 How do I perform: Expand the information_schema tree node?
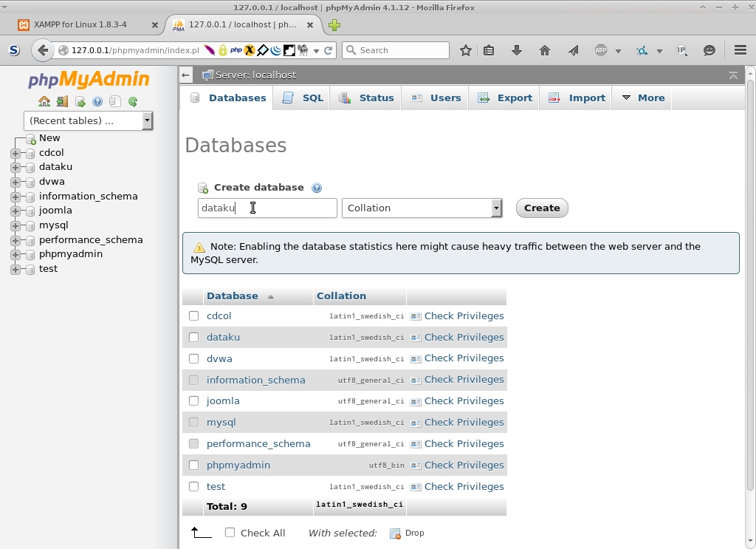pos(16,197)
